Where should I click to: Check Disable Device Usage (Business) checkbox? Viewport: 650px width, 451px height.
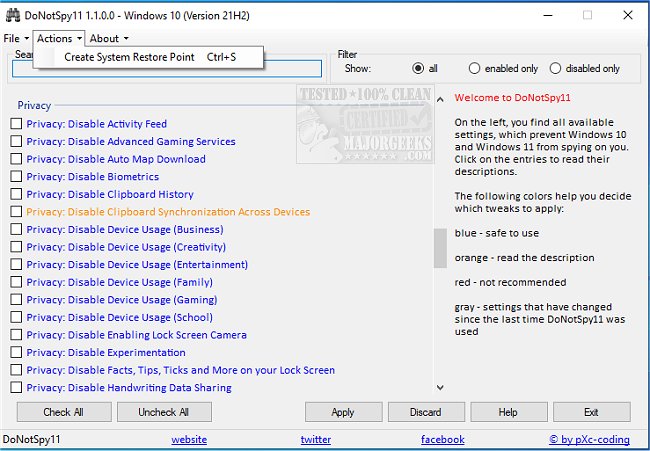(x=16, y=229)
